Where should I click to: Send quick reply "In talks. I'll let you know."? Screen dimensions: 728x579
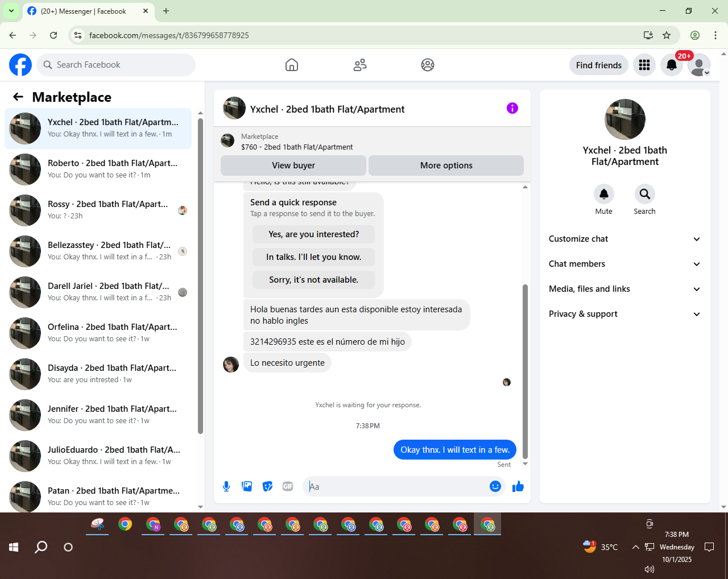click(x=313, y=257)
